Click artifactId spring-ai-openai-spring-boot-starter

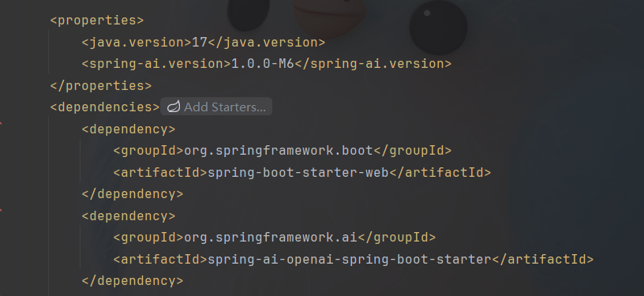pos(350,259)
